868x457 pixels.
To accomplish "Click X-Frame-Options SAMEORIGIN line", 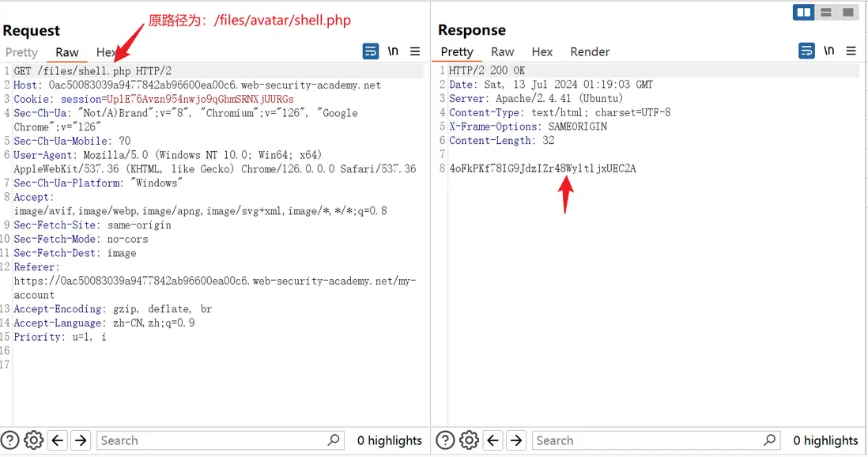I will tap(528, 127).
